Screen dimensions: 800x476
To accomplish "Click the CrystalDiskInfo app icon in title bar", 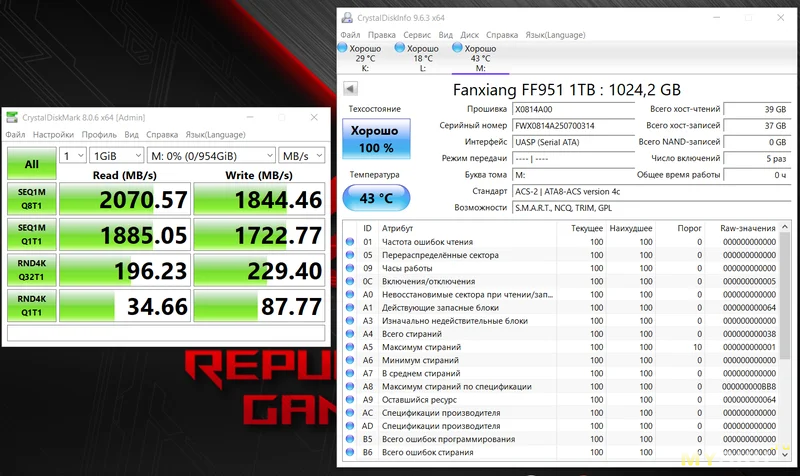I will pyautogui.click(x=347, y=17).
